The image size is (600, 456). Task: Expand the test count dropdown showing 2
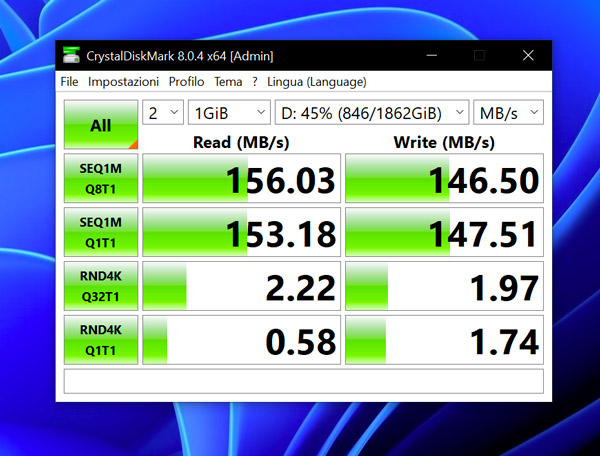[163, 112]
